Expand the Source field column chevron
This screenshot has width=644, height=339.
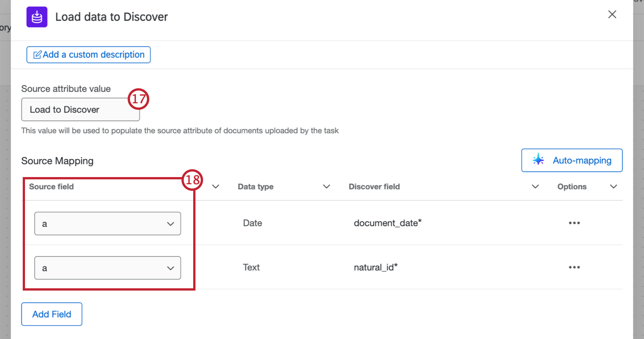click(216, 187)
